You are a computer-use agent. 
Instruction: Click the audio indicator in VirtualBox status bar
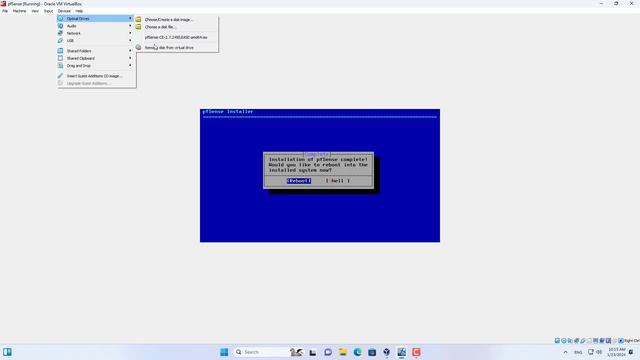[570, 341]
